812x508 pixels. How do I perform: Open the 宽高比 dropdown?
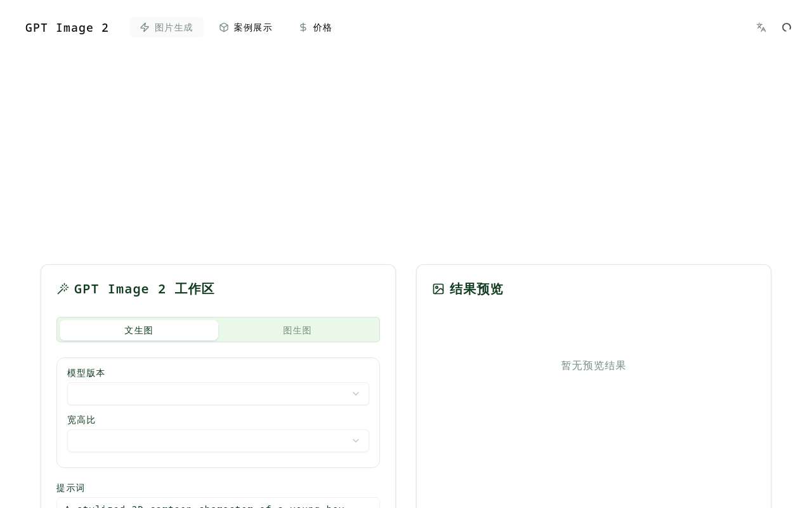218,441
